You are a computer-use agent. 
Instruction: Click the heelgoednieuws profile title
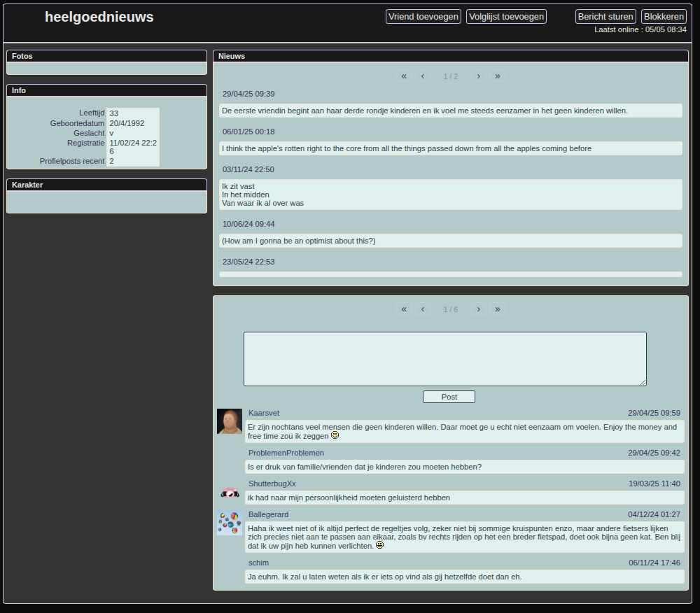coord(99,17)
